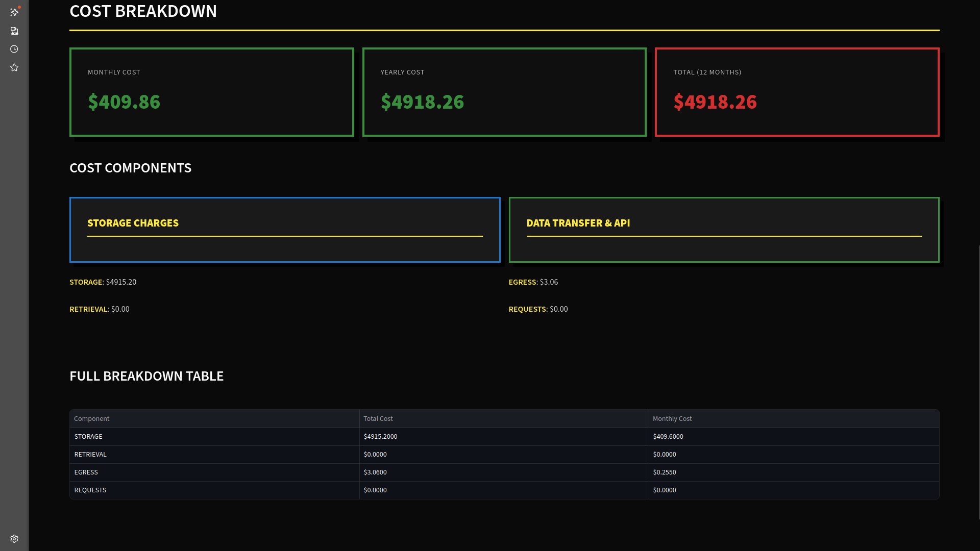Open the history clock icon
The image size is (980, 551).
click(x=14, y=49)
